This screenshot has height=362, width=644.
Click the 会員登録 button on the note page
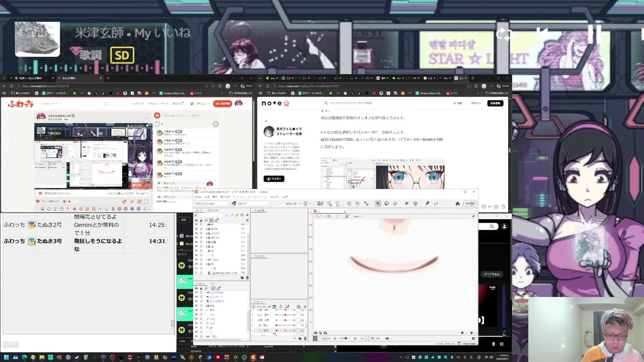[x=495, y=103]
